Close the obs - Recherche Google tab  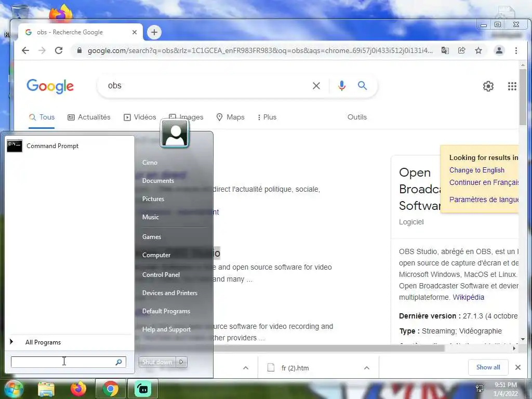pyautogui.click(x=135, y=32)
